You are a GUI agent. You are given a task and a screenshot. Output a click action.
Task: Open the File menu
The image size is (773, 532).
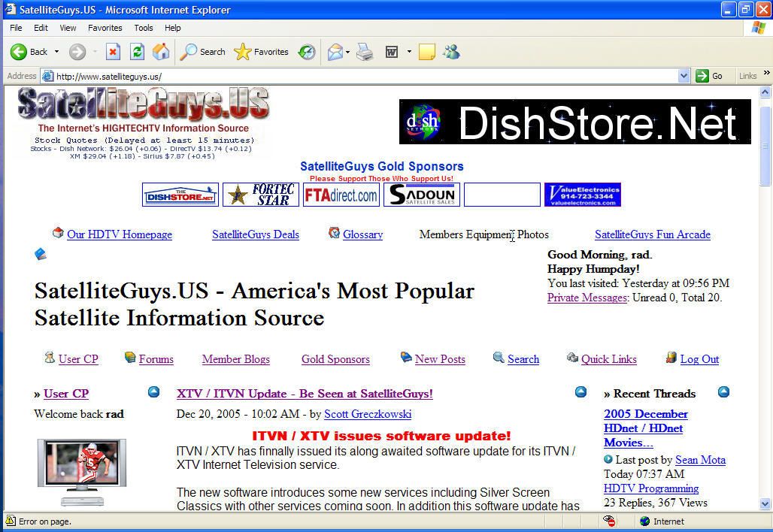(16, 28)
